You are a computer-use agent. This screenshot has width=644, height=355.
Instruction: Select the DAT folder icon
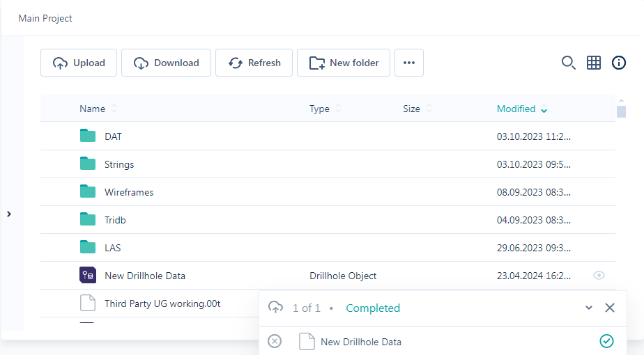(x=88, y=136)
